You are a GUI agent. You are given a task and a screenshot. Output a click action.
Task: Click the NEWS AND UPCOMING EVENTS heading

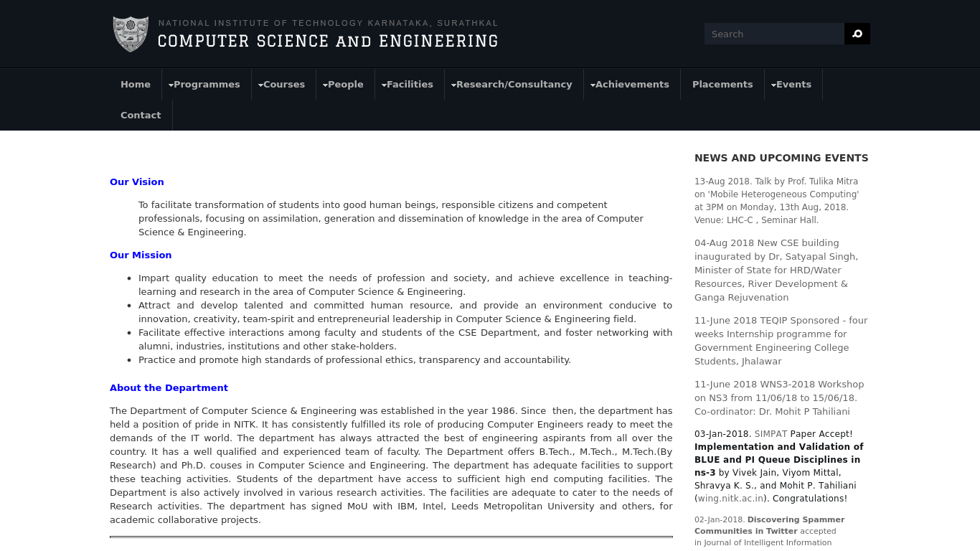pos(781,158)
